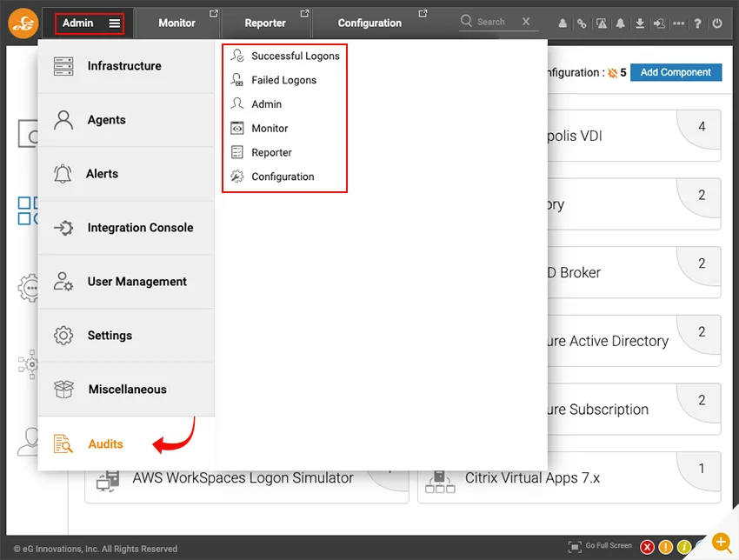Click the Monitor audit eye icon

pyautogui.click(x=236, y=128)
